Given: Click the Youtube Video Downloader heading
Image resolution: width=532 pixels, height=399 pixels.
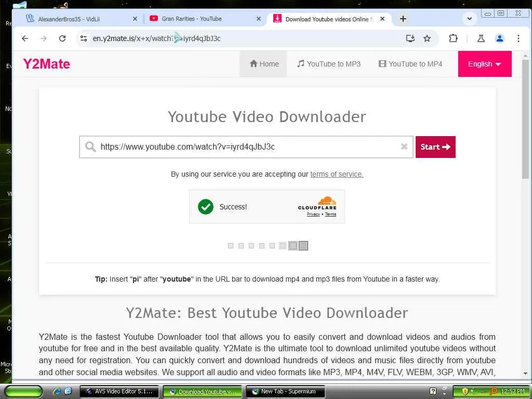Looking at the screenshot, I should coord(267,117).
